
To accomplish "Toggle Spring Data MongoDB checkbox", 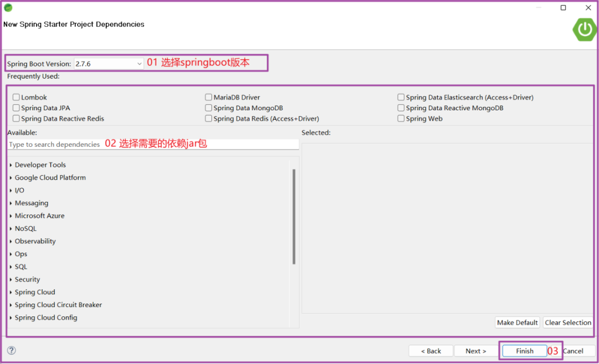I will (208, 107).
